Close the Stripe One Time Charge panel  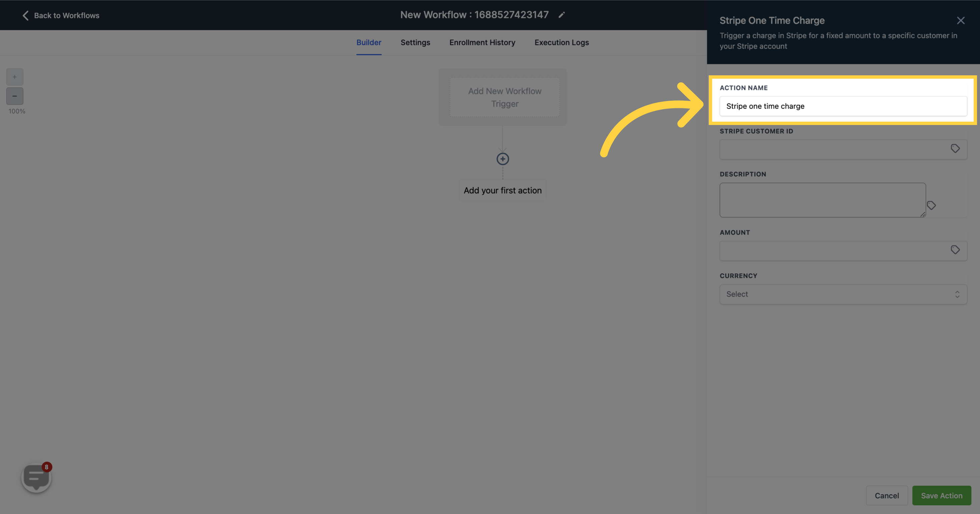click(x=961, y=21)
